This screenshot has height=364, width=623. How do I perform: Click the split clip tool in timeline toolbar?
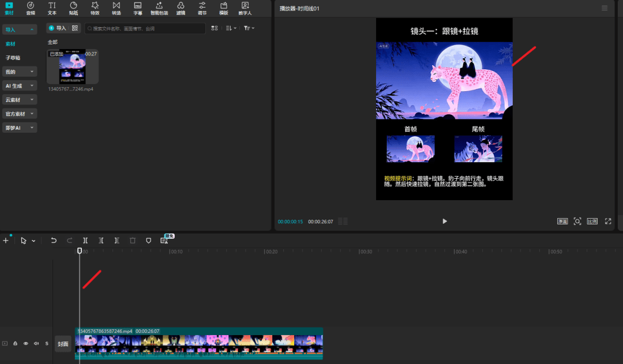[85, 241]
